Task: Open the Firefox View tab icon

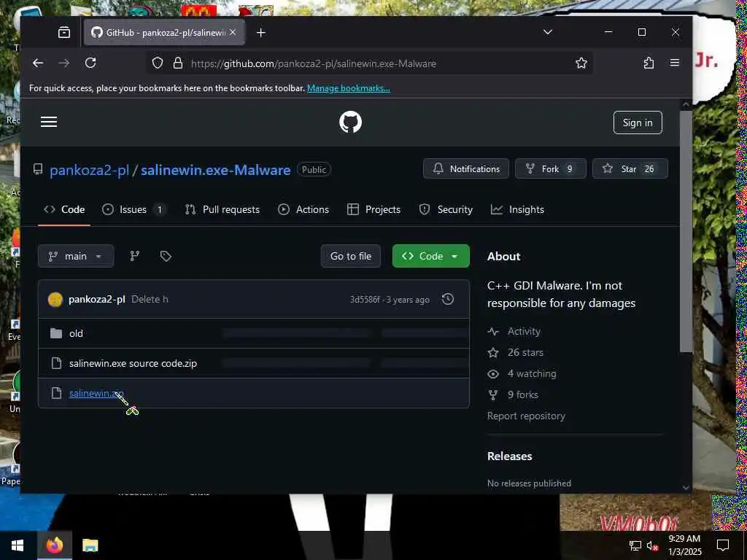Action: (x=64, y=32)
